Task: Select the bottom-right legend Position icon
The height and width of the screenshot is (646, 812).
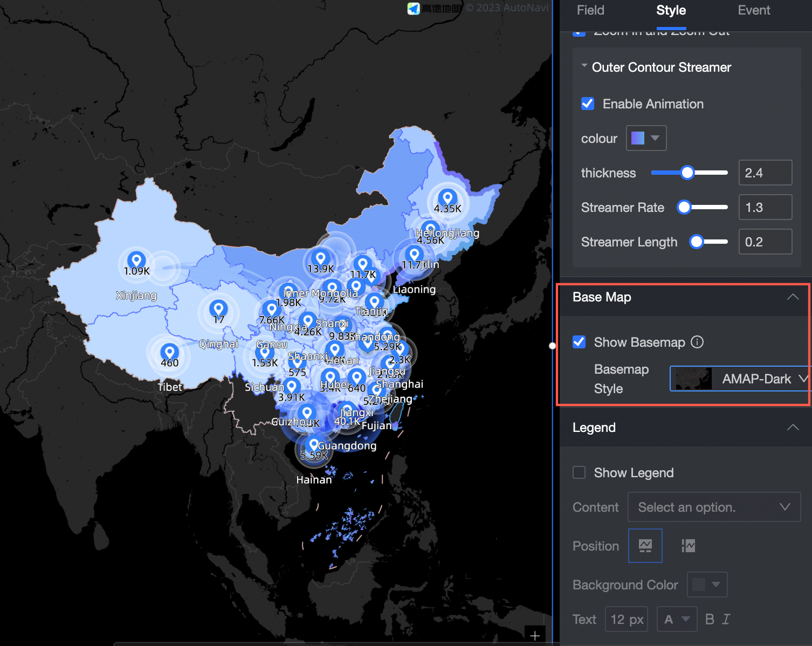Action: (688, 545)
